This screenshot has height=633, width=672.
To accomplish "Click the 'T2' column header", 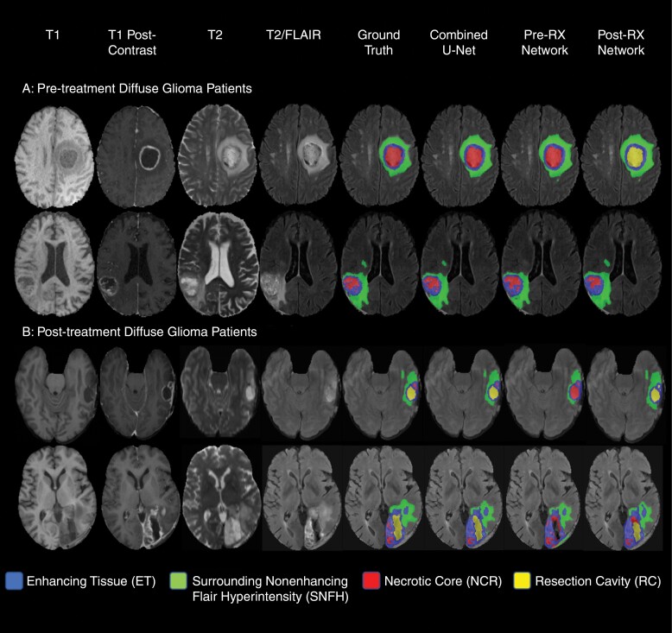I will click(x=215, y=35).
